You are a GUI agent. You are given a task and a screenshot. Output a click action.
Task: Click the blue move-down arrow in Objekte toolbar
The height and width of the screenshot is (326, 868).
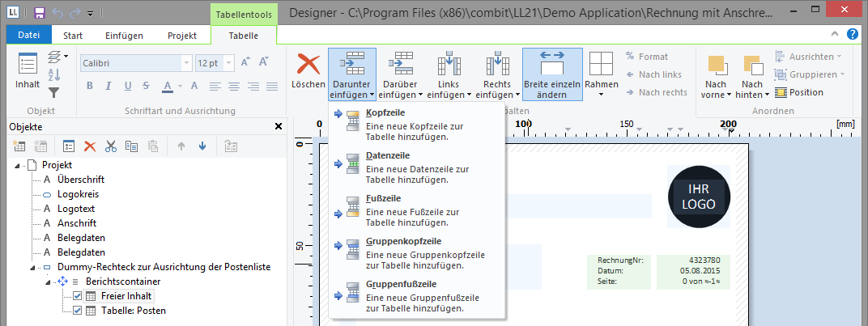pos(202,146)
